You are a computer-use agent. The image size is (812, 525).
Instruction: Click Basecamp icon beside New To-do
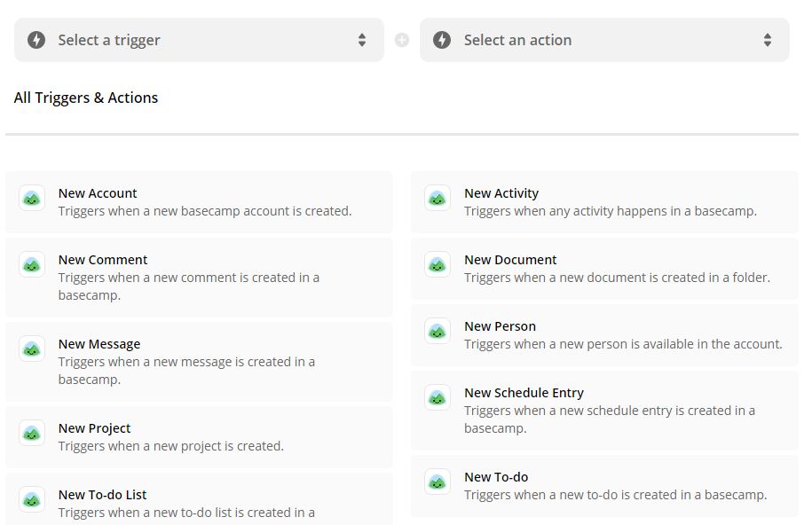point(438,482)
